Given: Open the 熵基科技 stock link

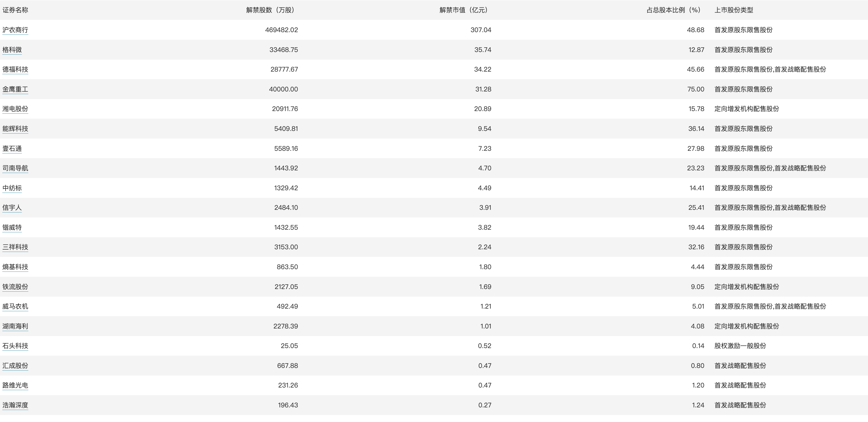Looking at the screenshot, I should click(15, 267).
